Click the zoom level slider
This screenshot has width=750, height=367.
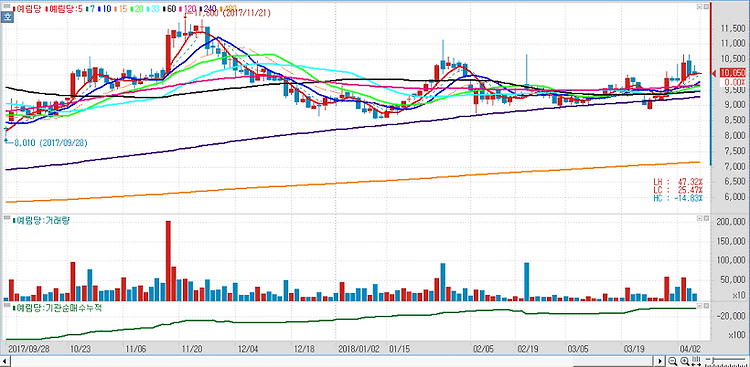pos(726,361)
